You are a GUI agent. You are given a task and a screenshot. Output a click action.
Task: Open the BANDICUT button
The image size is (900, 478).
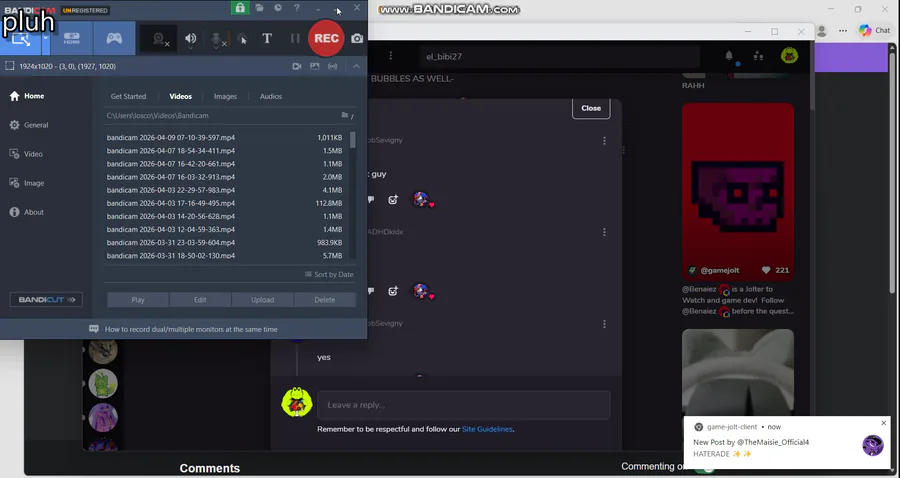point(46,300)
